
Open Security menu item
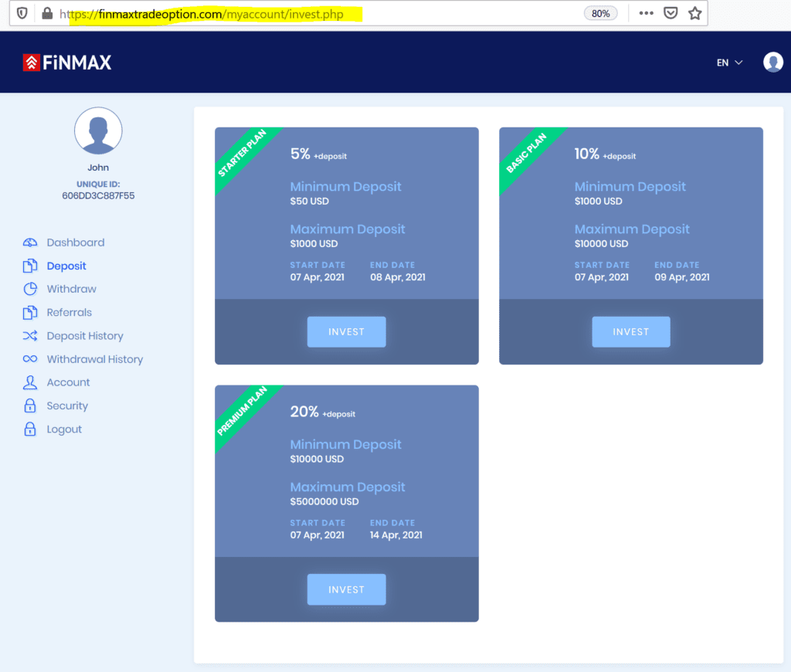tap(68, 406)
